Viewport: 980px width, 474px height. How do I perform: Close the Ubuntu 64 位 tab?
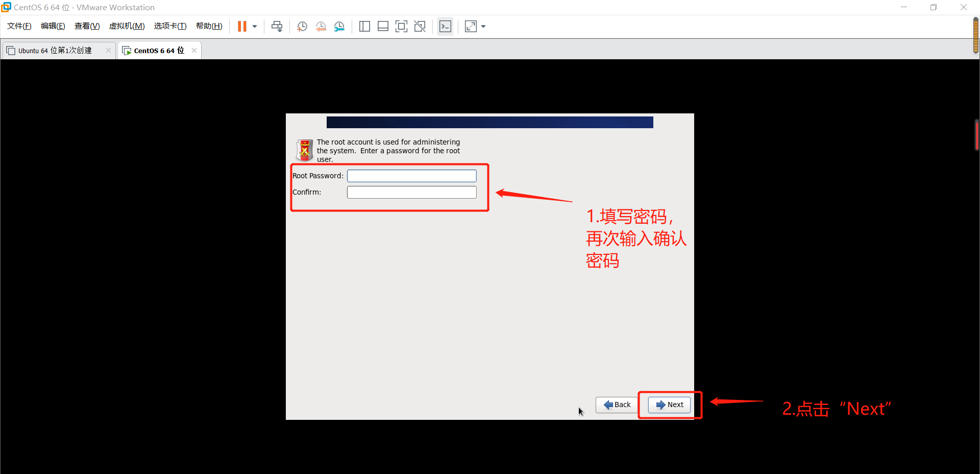(108, 50)
